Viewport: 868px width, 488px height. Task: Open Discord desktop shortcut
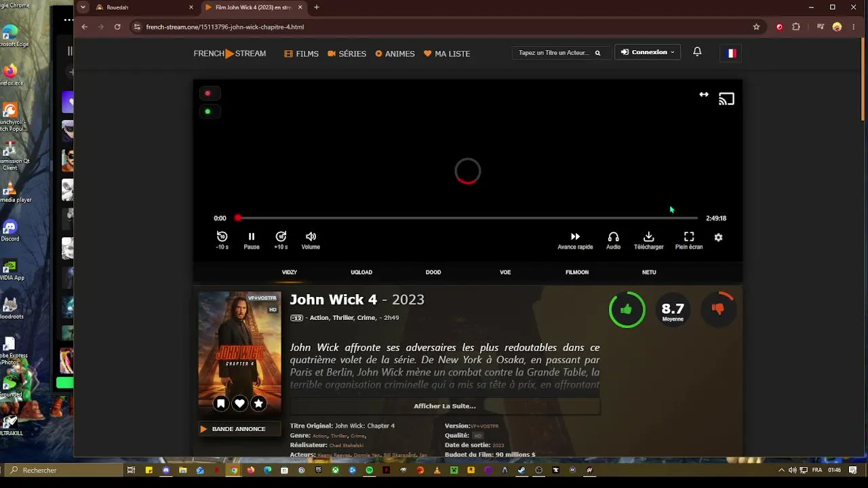10,230
